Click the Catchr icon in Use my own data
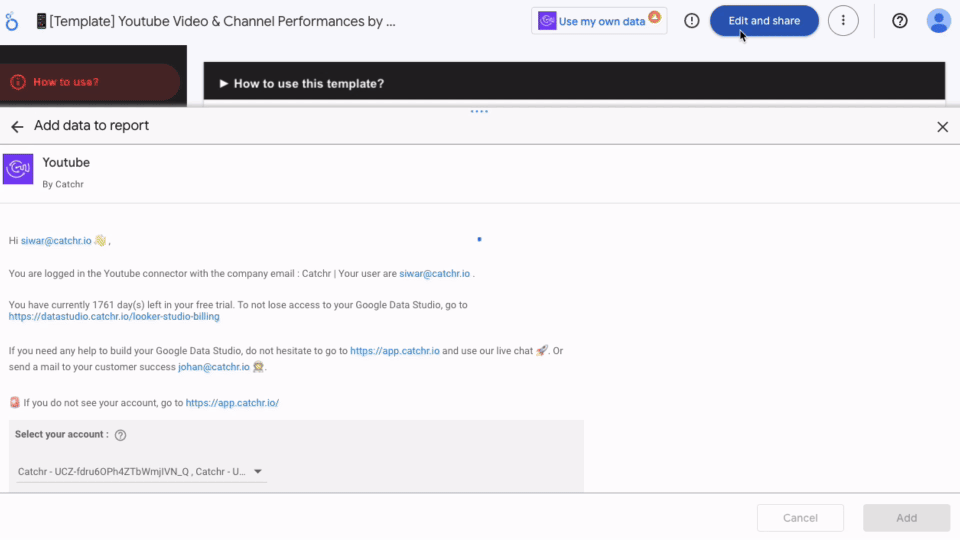The width and height of the screenshot is (960, 540). coord(547,21)
